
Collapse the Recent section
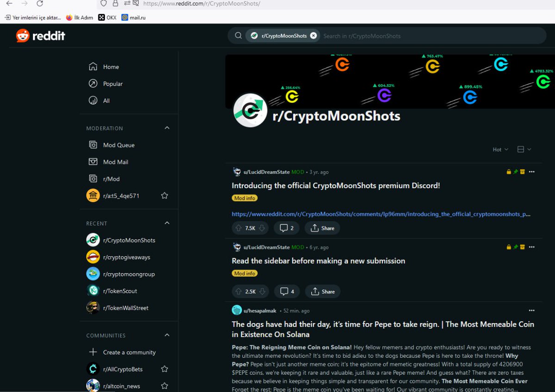[167, 223]
